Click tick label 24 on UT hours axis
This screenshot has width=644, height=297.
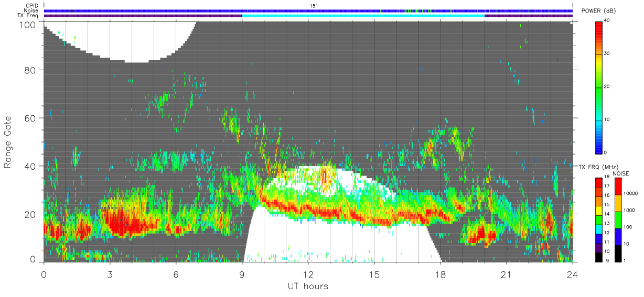(x=572, y=274)
